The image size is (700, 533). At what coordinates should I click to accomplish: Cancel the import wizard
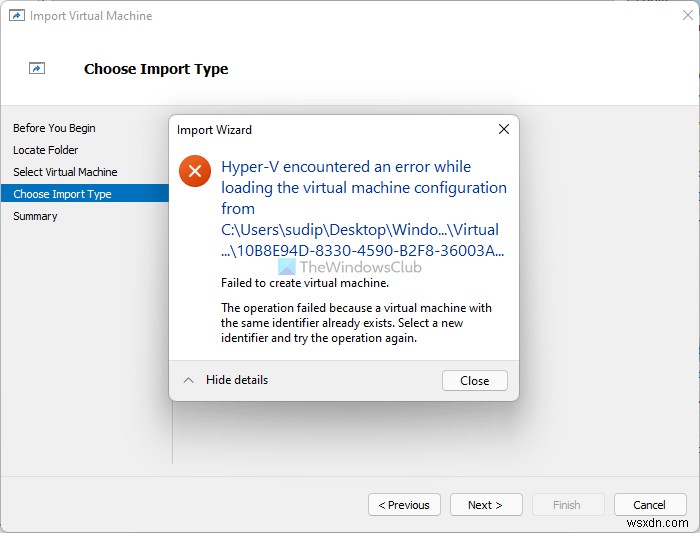tap(649, 505)
